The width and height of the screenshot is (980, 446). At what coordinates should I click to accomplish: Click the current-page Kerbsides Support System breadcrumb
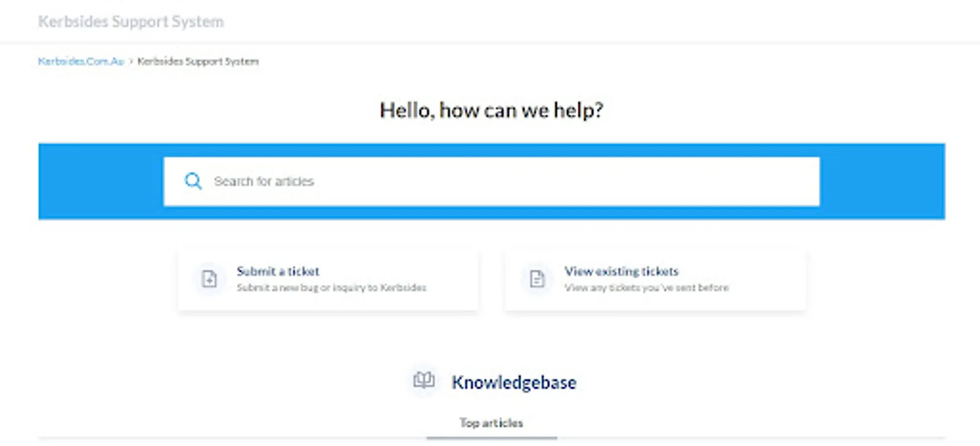(198, 61)
